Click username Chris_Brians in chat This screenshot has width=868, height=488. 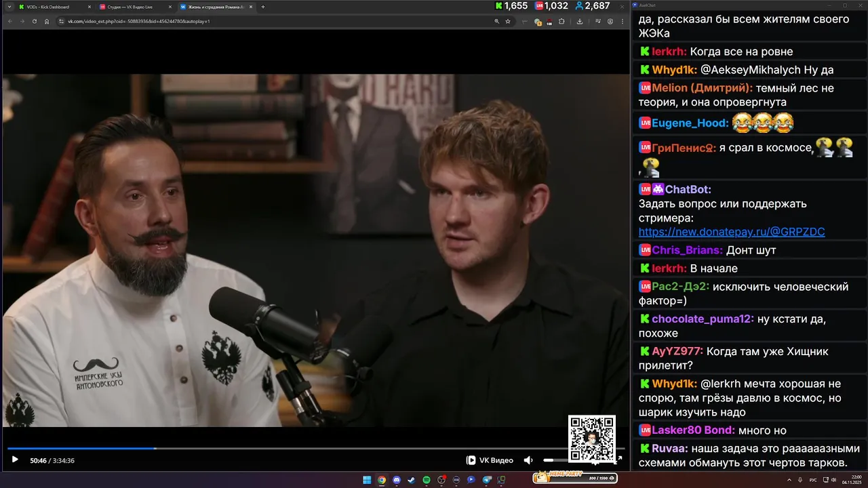(x=688, y=250)
